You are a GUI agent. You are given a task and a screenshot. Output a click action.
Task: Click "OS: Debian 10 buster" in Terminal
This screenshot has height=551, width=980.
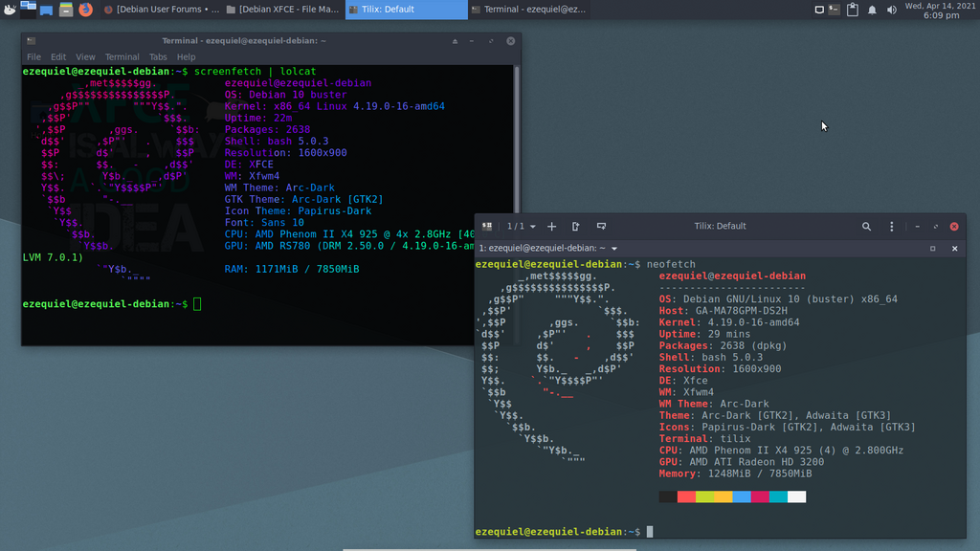tap(285, 95)
